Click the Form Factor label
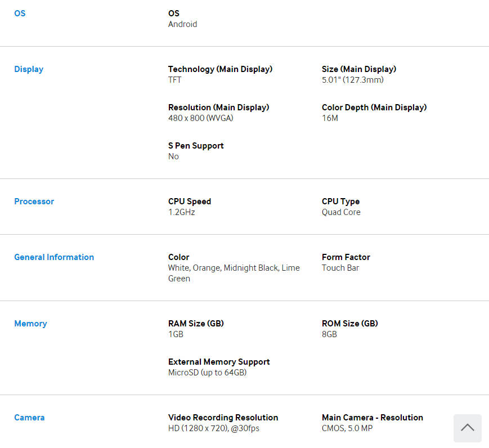489x448 pixels. (346, 257)
